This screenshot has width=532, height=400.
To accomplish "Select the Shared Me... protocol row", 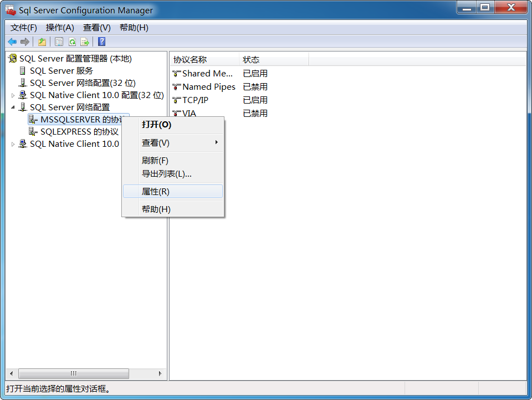I will tap(207, 74).
